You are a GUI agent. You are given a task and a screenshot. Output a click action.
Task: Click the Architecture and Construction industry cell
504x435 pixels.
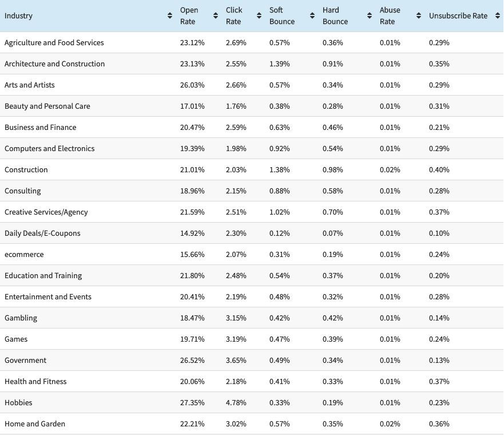55,64
